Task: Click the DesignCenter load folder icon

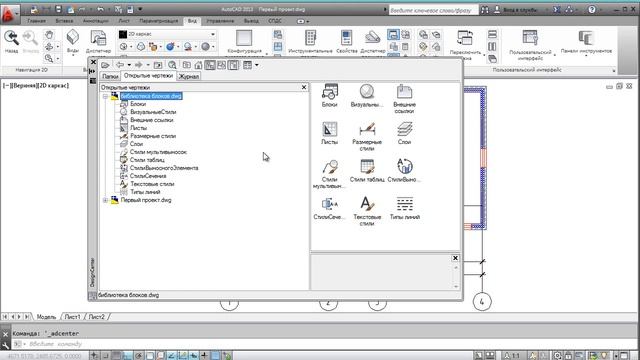Action: coord(105,65)
